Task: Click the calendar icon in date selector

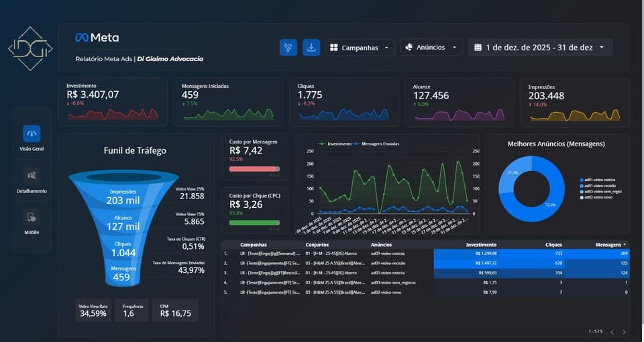Action: pos(478,48)
